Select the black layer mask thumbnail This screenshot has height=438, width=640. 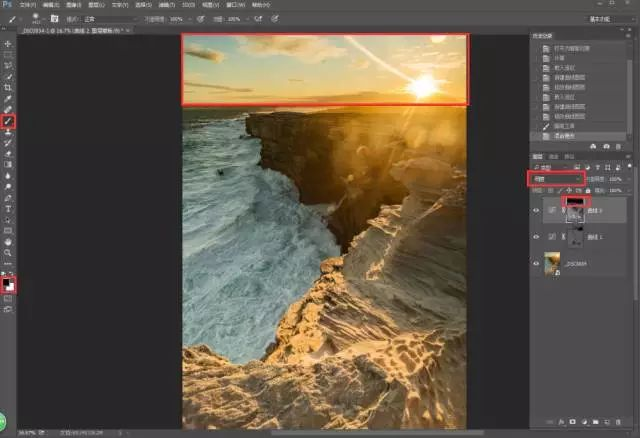tap(576, 203)
